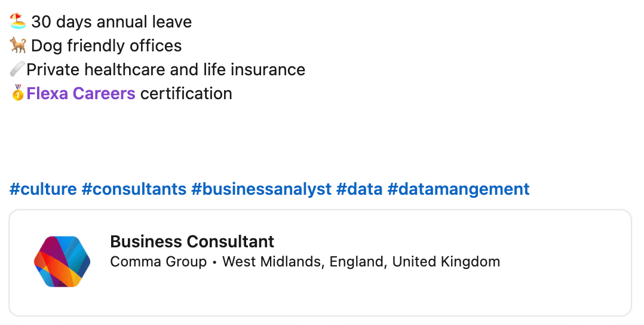
Task: Open the Flexa Careers link
Action: (81, 94)
